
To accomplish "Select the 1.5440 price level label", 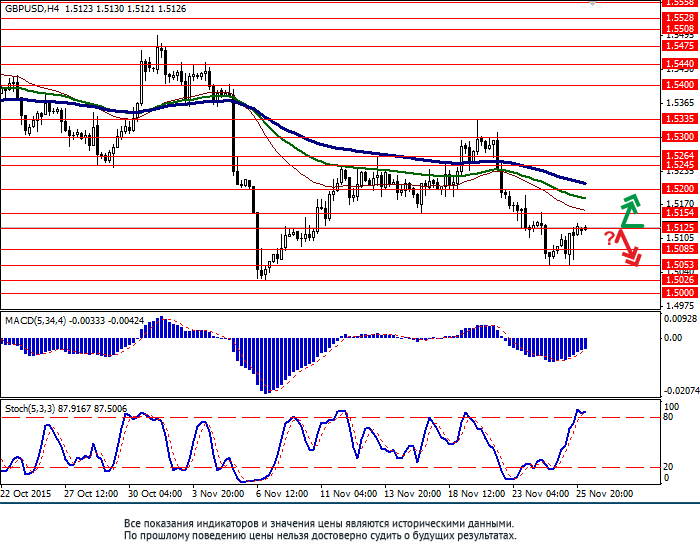I will point(679,64).
